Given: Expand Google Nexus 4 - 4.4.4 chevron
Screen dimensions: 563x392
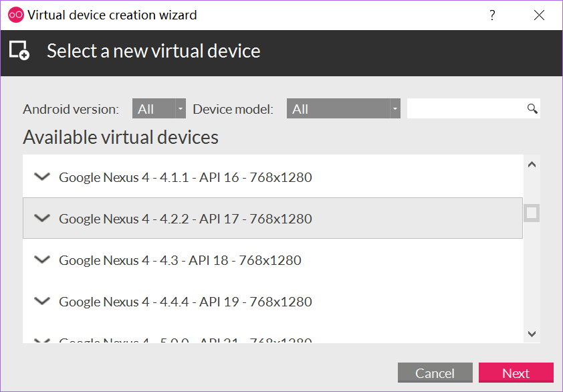Looking at the screenshot, I should tap(42, 301).
